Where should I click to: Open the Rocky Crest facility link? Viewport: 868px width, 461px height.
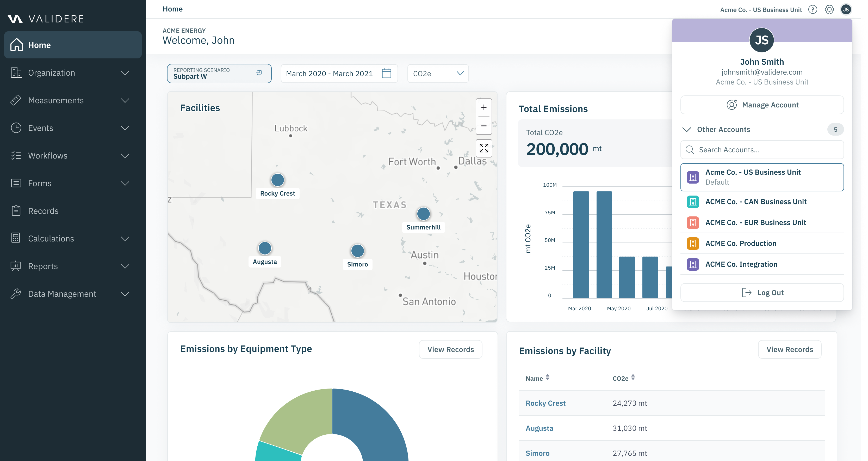click(x=545, y=403)
